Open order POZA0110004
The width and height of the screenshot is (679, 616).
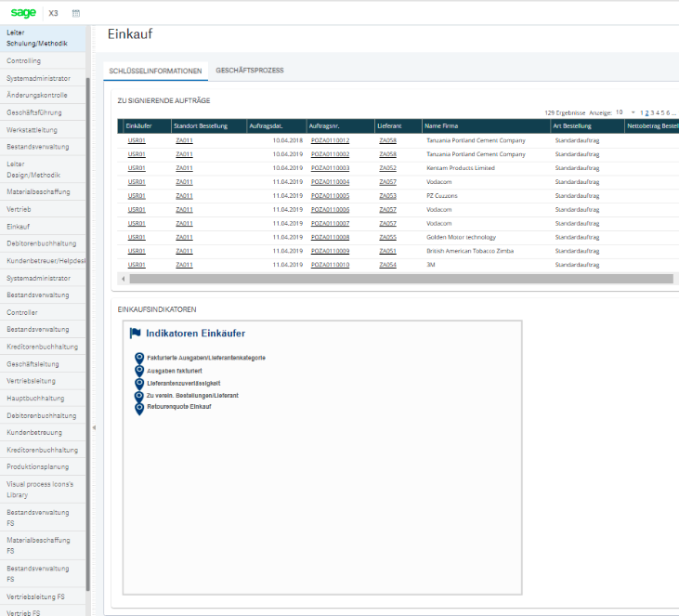(x=330, y=182)
